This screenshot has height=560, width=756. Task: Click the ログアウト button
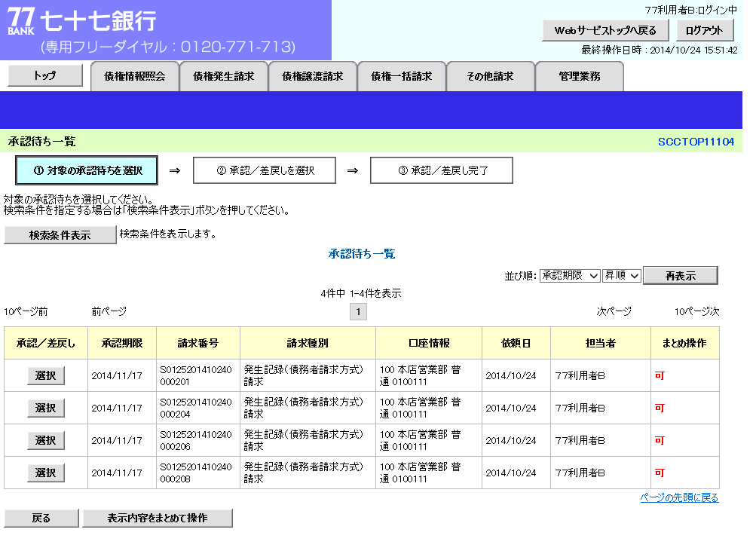[704, 30]
